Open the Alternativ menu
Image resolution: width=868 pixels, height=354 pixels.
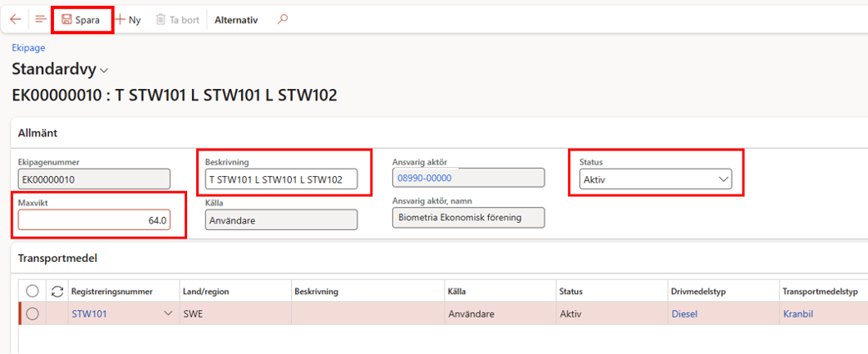click(236, 20)
